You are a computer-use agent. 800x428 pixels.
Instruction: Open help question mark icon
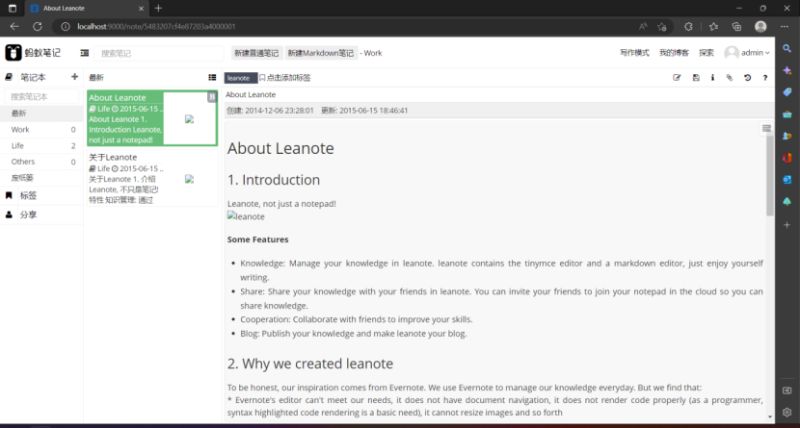click(765, 78)
